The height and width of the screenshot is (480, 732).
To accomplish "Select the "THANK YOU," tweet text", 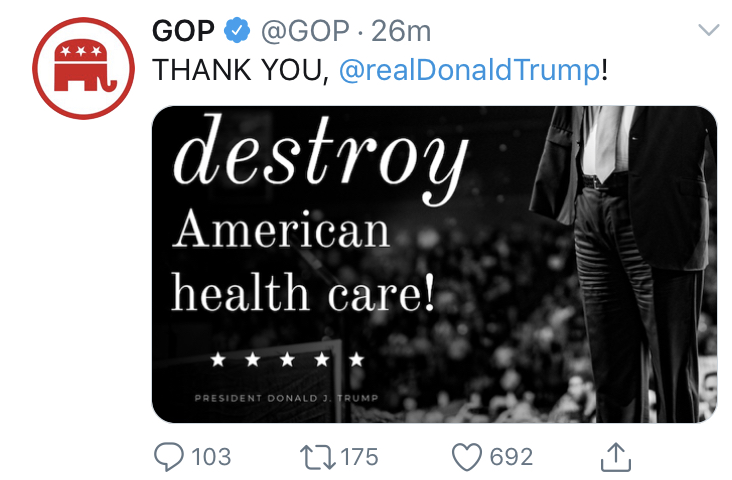I will (241, 70).
